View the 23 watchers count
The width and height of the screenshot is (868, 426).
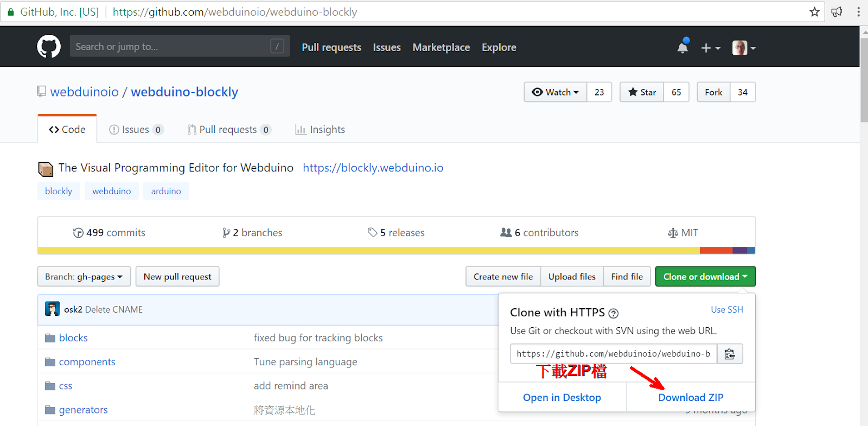(599, 92)
